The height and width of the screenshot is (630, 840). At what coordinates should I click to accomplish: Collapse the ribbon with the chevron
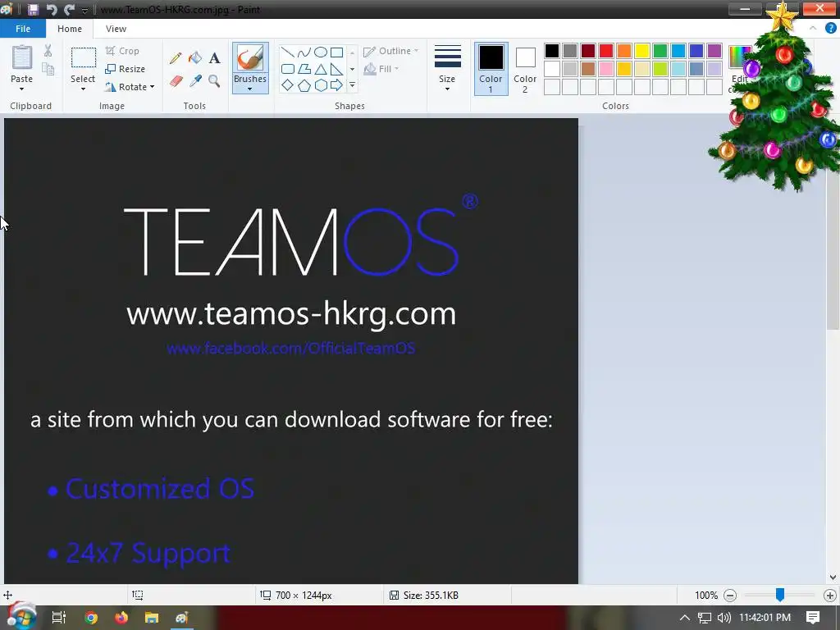813,29
